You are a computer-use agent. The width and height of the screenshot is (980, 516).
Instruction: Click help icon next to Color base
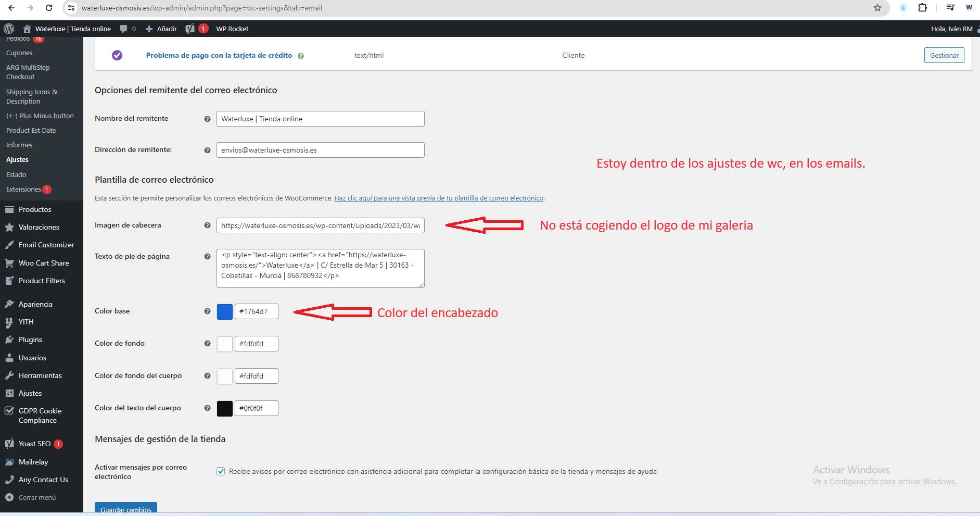tap(207, 311)
